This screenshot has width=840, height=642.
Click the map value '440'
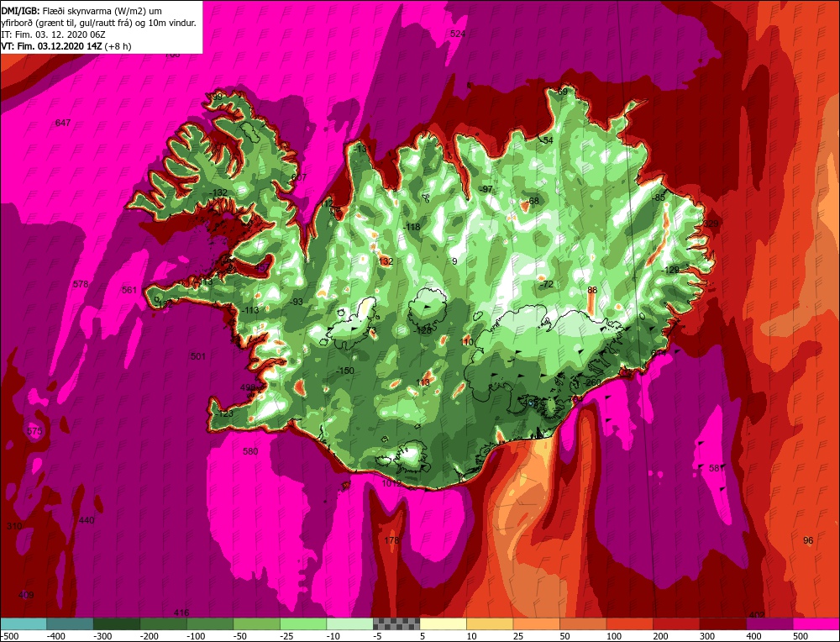(87, 520)
